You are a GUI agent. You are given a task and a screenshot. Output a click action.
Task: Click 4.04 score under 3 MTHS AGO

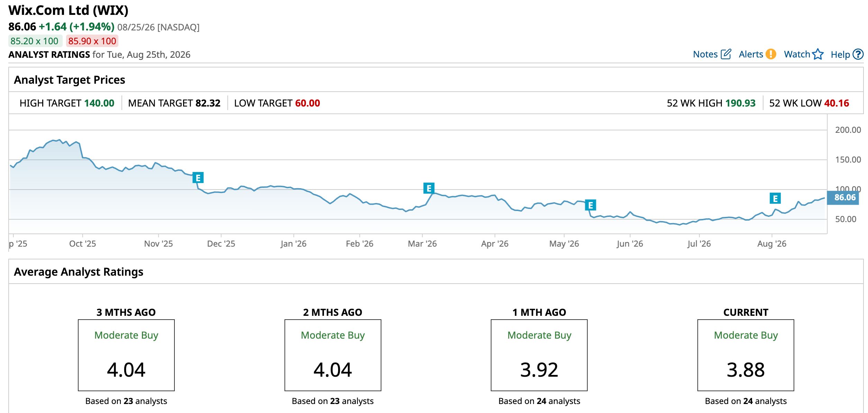click(126, 370)
